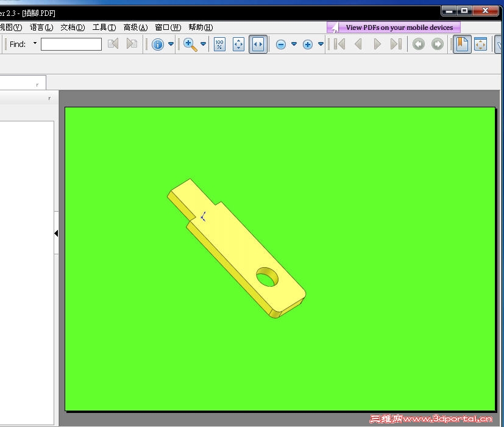Click the Find previous icon

pos(113,44)
